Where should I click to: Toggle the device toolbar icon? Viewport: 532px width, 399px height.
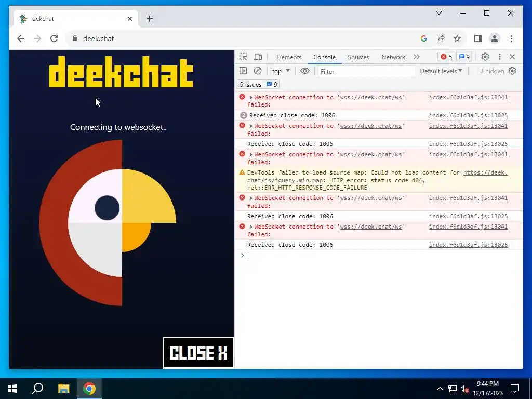pyautogui.click(x=258, y=57)
